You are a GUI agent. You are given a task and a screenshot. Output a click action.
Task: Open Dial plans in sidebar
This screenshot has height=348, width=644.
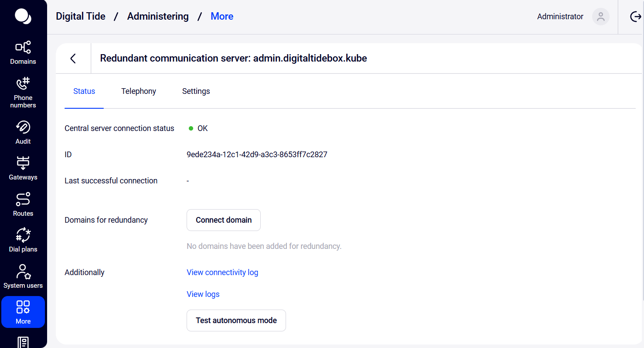23,240
